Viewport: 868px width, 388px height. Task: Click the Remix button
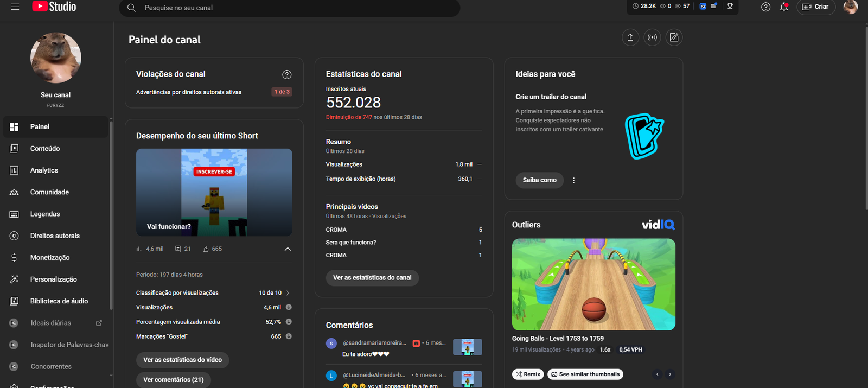pos(527,374)
